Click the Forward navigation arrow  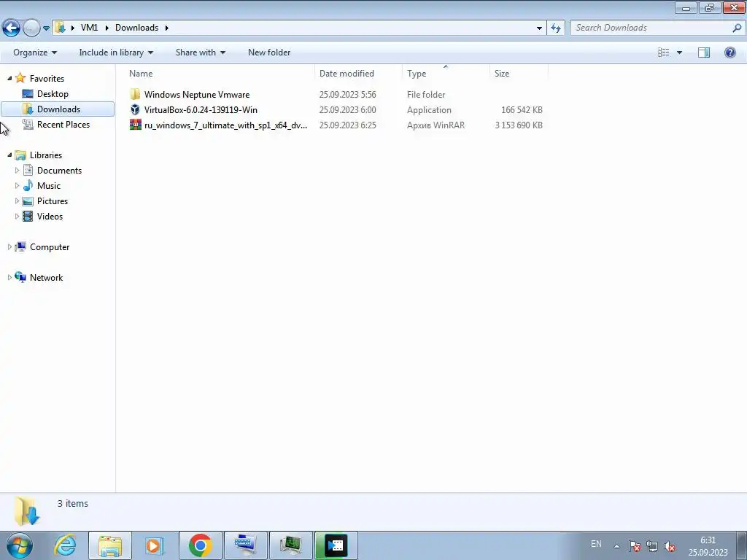click(31, 28)
